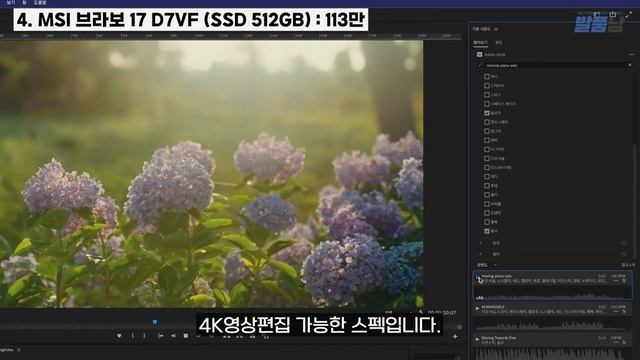Click the rightmost icon on the 'moving piano solo' row
Screen dimensions: 640x360
(x=624, y=280)
